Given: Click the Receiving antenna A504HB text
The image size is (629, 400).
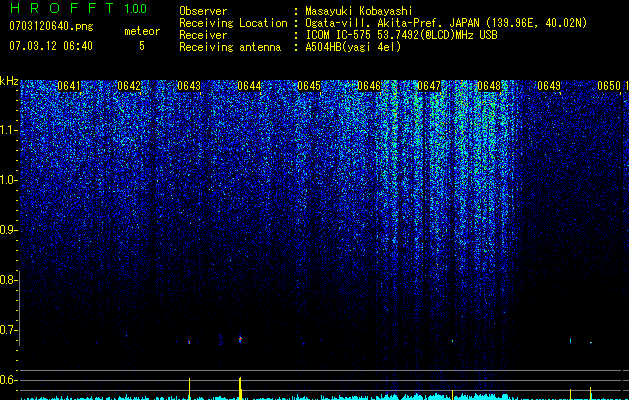Looking at the screenshot, I should point(353,47).
